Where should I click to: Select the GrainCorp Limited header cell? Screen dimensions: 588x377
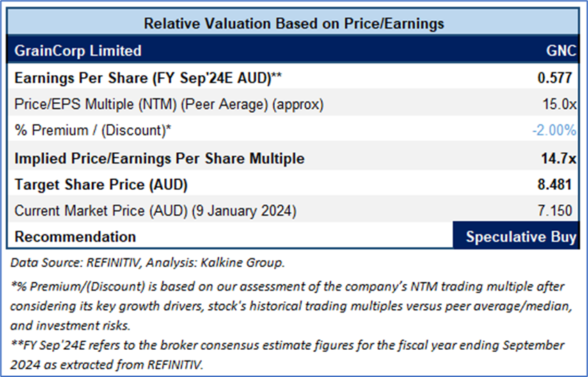coord(78,51)
